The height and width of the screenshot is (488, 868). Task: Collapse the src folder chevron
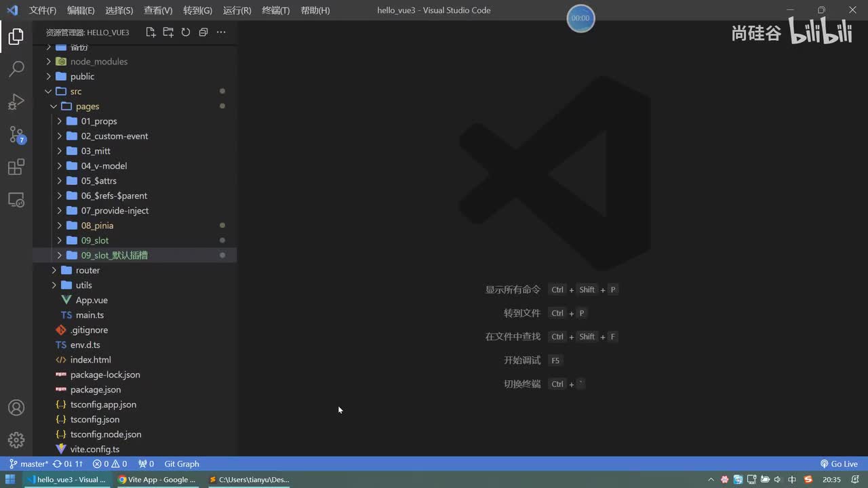point(48,91)
